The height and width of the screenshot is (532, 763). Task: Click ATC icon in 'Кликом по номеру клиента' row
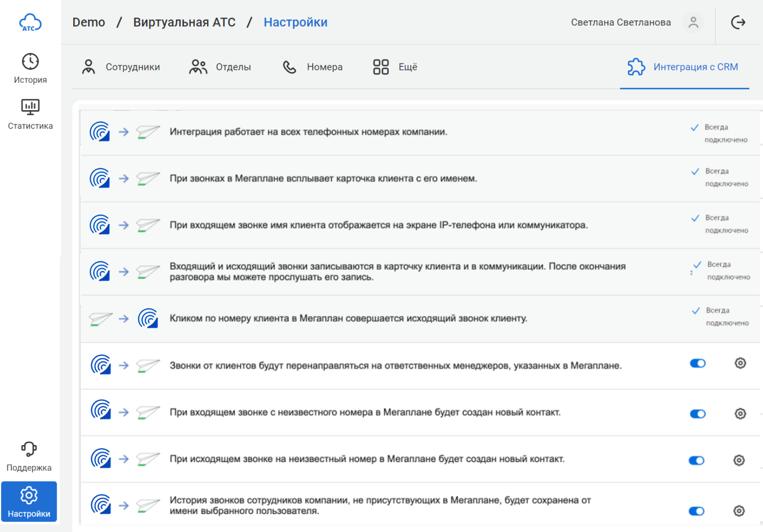tap(148, 319)
